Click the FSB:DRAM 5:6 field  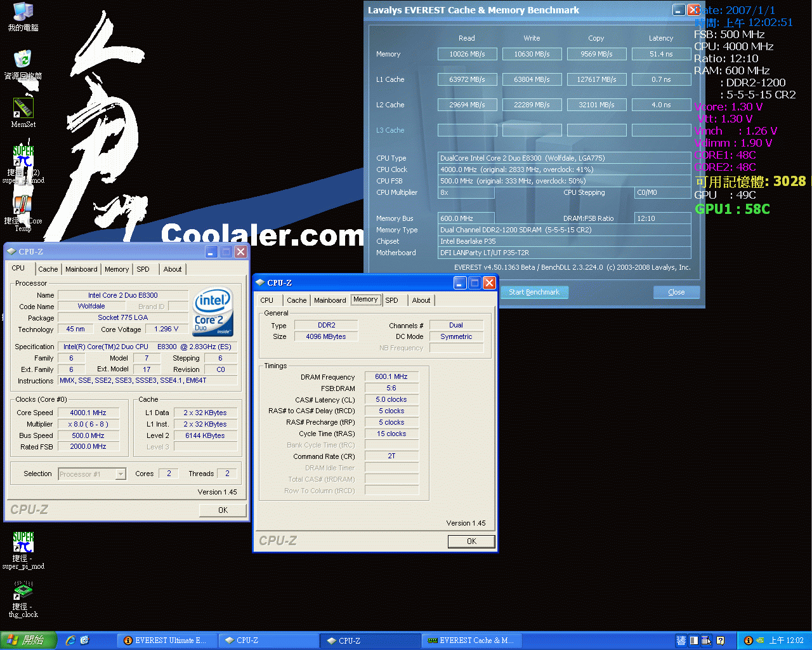[x=391, y=388]
